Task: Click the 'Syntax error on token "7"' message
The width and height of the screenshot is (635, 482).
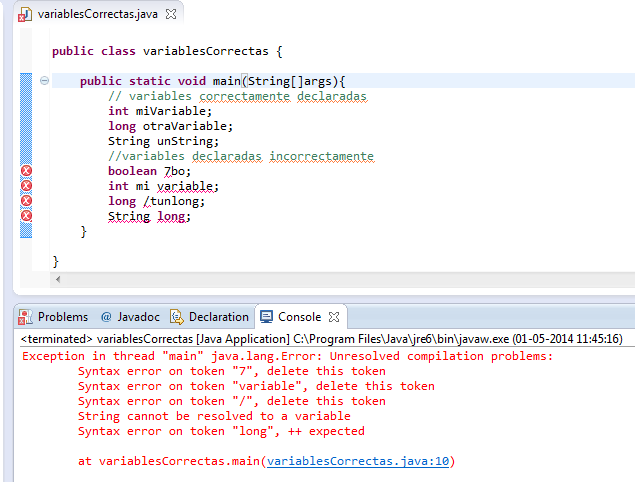Action: coord(232,371)
